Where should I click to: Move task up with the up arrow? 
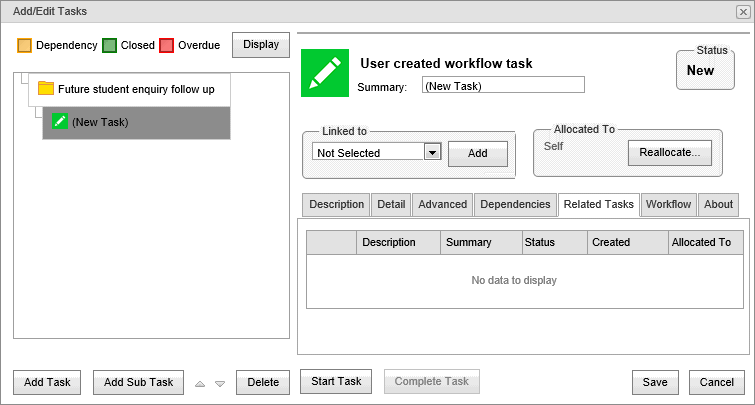tap(200, 384)
